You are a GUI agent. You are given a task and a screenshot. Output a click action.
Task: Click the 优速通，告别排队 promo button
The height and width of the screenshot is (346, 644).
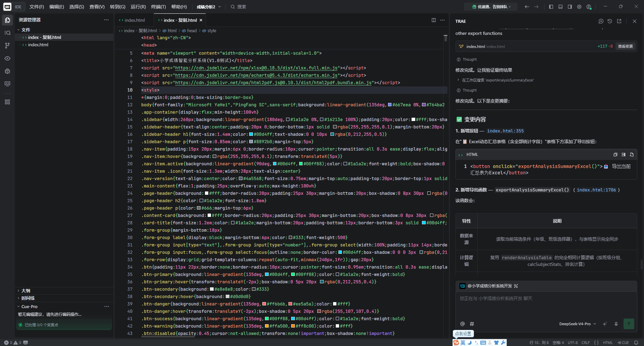(491, 7)
